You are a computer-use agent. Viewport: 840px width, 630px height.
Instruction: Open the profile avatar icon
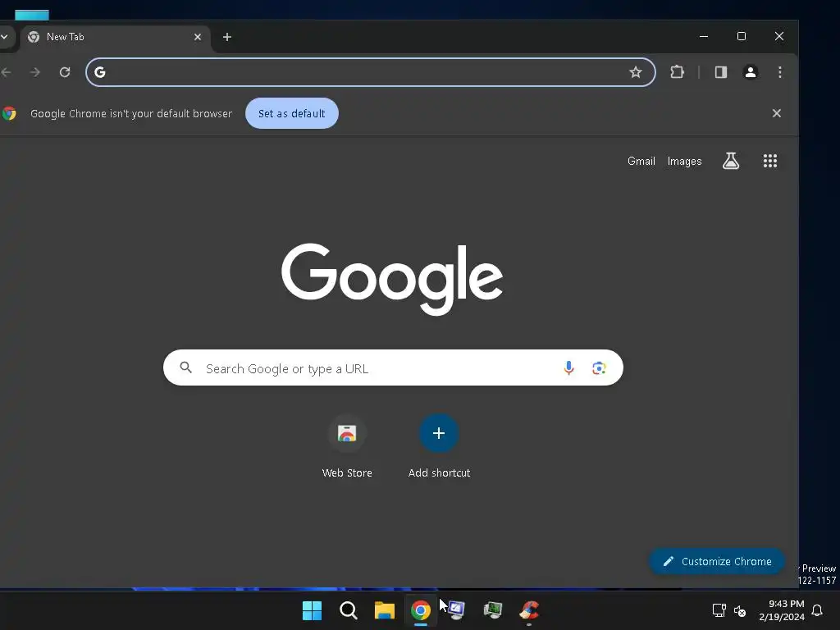tap(750, 72)
